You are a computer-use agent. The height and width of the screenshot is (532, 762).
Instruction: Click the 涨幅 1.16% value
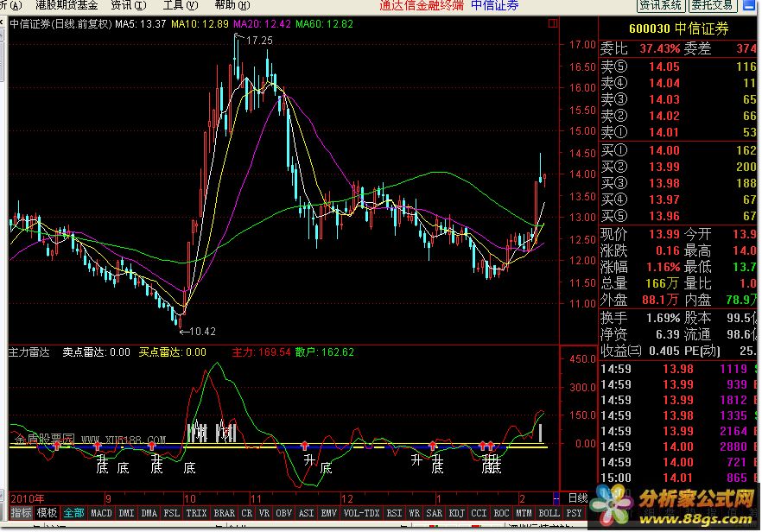(x=664, y=267)
